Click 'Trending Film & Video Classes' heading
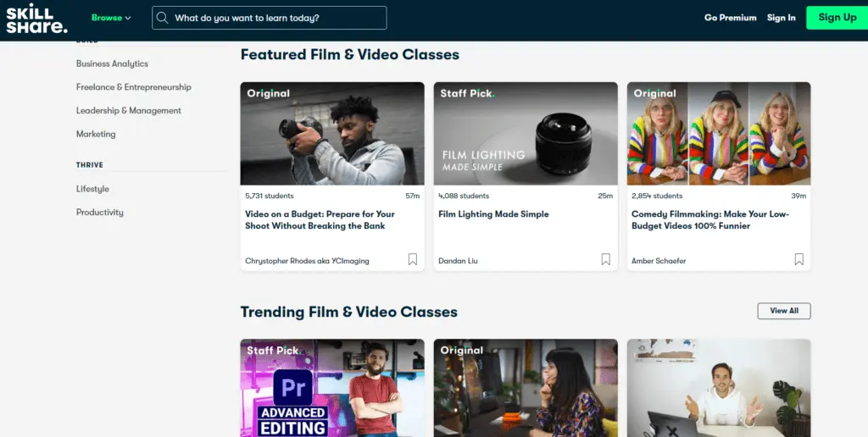Screen dimensions: 868x437 click(x=348, y=312)
